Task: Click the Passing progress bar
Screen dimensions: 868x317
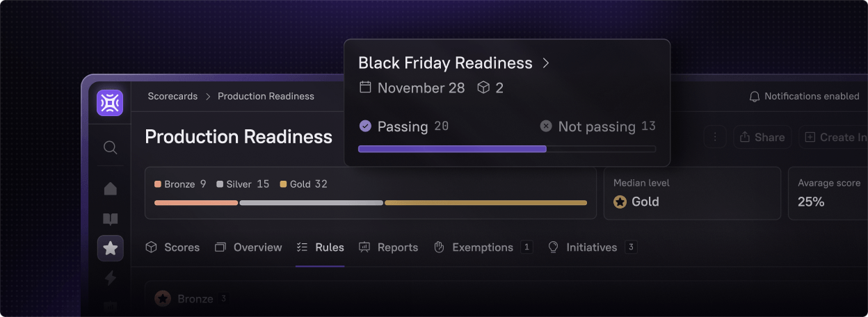Action: (452, 149)
